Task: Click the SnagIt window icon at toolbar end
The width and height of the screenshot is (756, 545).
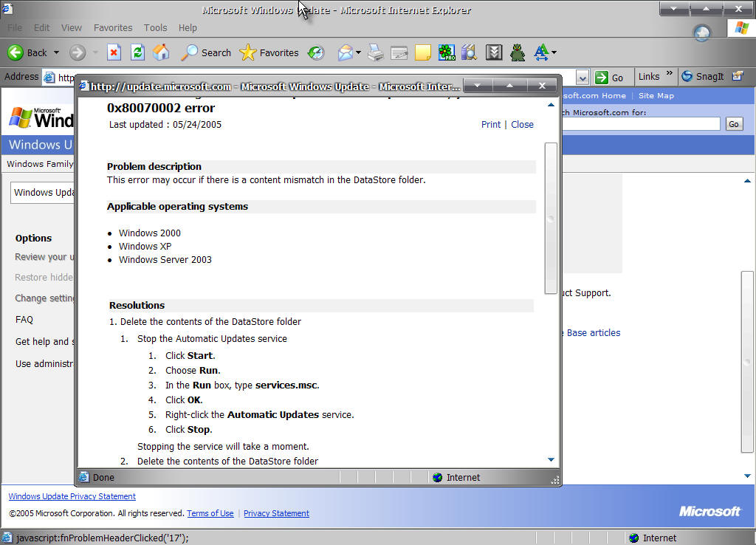Action: [x=738, y=76]
